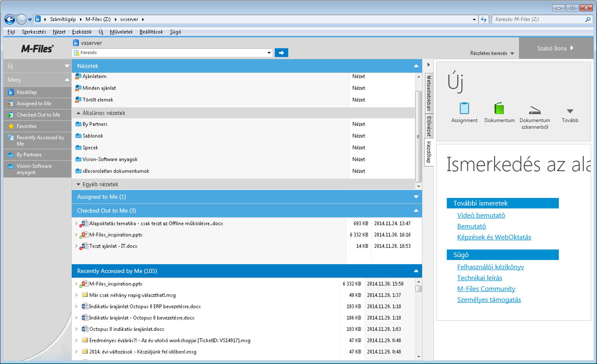Viewport: 597px width, 364px height.
Task: Click the Dokumentum szkennerből scanner icon
Action: pyautogui.click(x=535, y=110)
